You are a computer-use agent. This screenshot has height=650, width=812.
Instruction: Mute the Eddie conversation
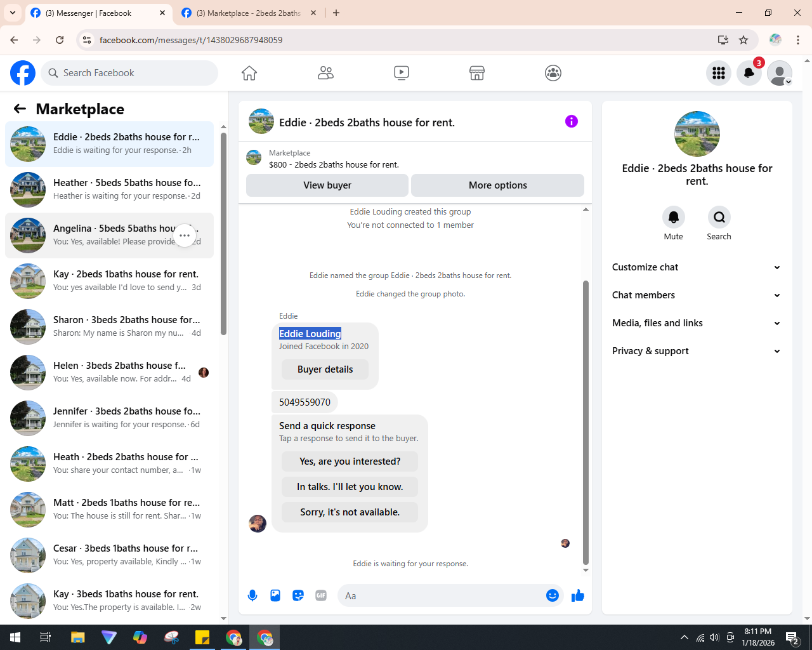point(674,217)
